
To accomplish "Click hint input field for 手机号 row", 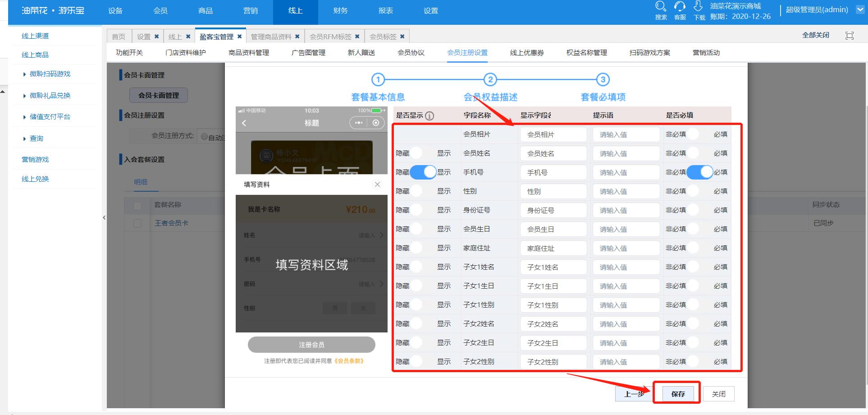I will [x=626, y=172].
